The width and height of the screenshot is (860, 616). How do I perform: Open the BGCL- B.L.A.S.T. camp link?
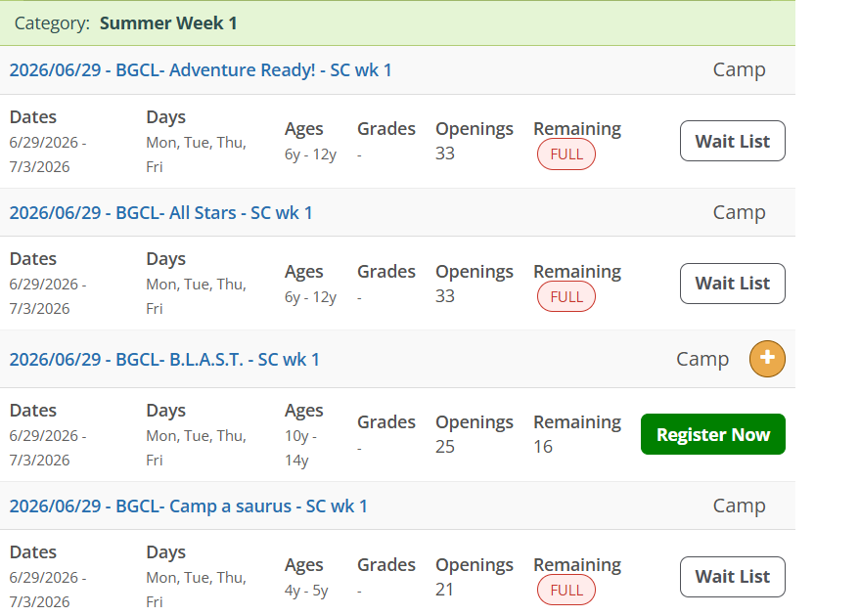(164, 360)
